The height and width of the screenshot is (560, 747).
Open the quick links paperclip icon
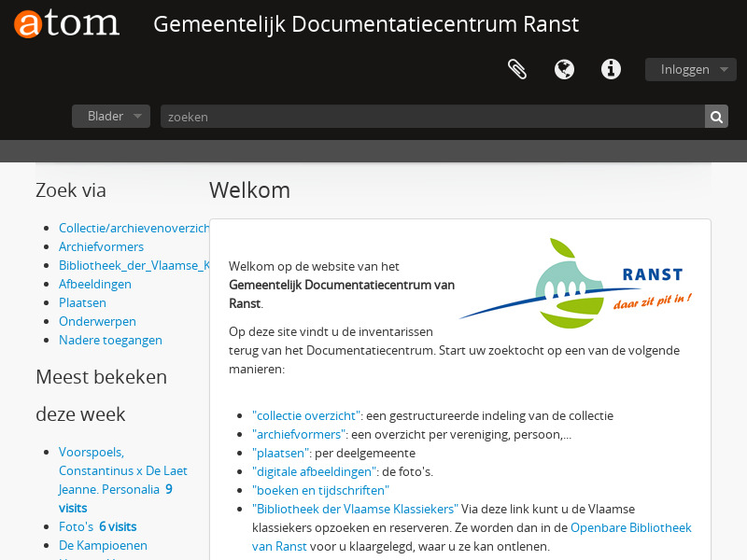(517, 68)
